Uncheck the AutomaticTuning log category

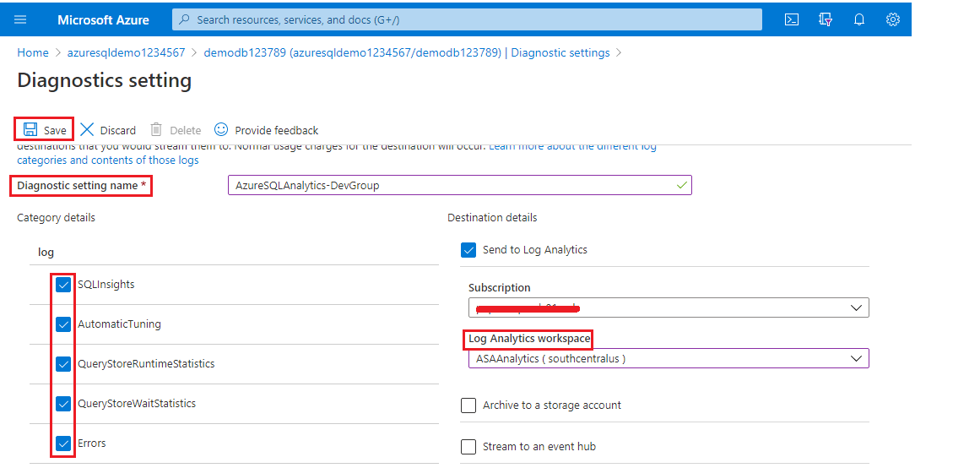pyautogui.click(x=63, y=324)
